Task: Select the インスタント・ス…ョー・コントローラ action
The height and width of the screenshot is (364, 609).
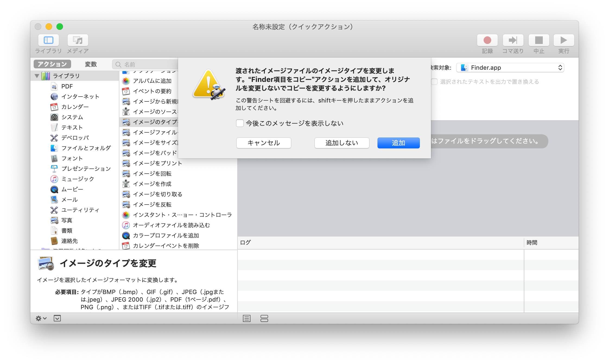Action: [176, 215]
